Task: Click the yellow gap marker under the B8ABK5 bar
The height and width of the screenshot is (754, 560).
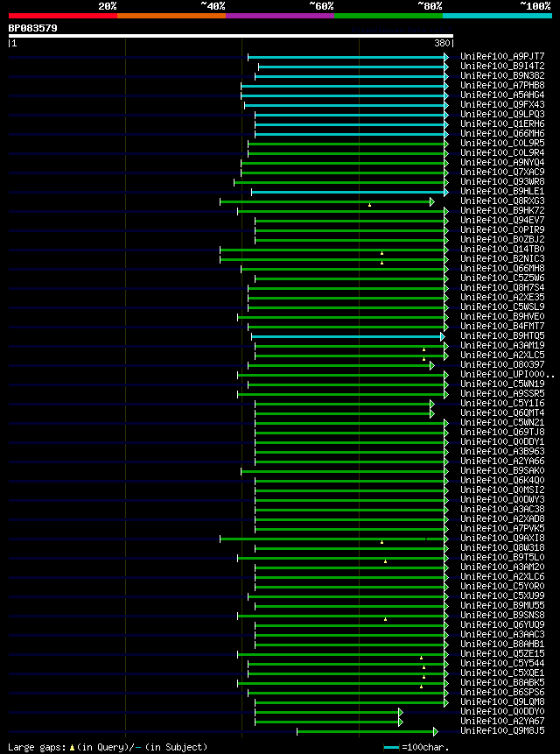Action: (421, 687)
